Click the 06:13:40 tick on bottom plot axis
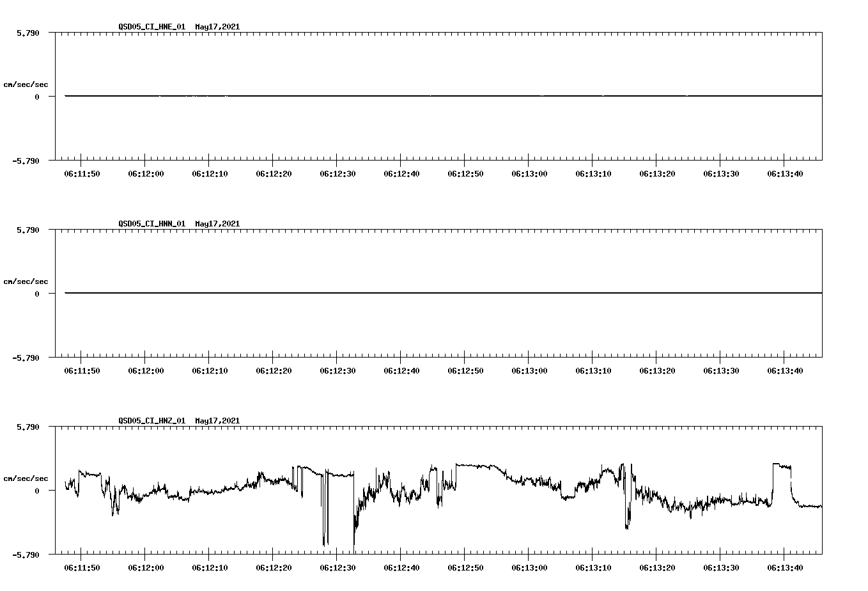This screenshot has height=591, width=868. pyautogui.click(x=786, y=567)
